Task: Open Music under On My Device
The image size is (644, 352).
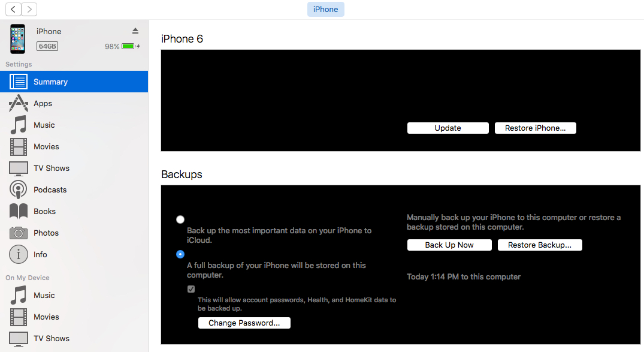Action: 74,295
